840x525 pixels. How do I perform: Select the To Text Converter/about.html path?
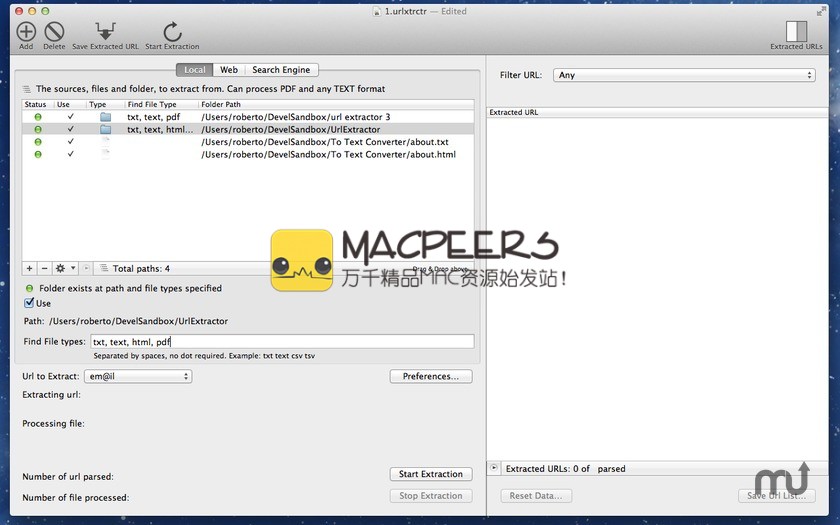pos(328,154)
